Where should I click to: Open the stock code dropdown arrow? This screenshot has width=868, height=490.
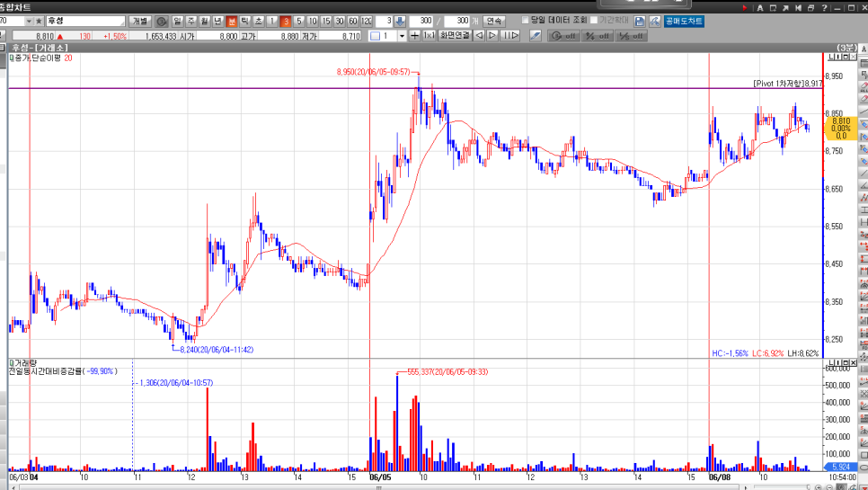(29, 21)
